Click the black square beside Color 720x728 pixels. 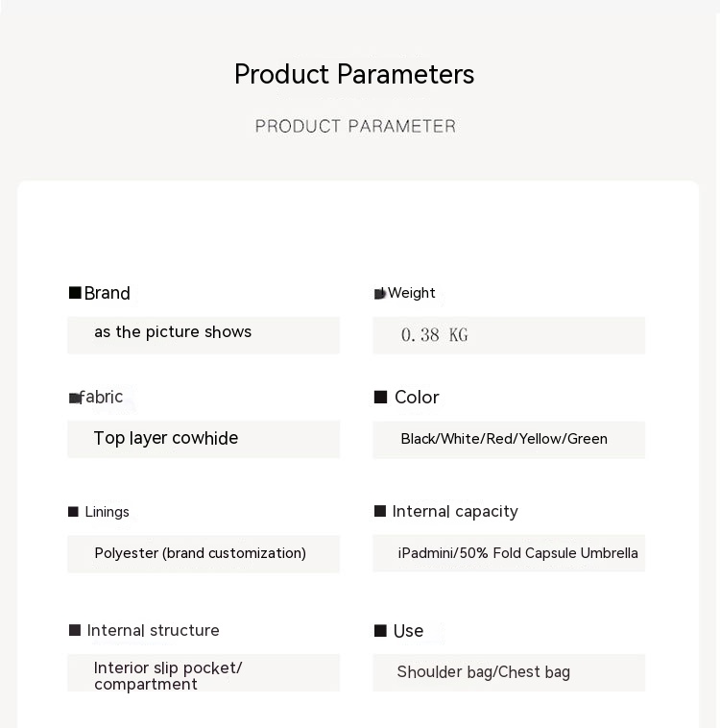(x=381, y=397)
